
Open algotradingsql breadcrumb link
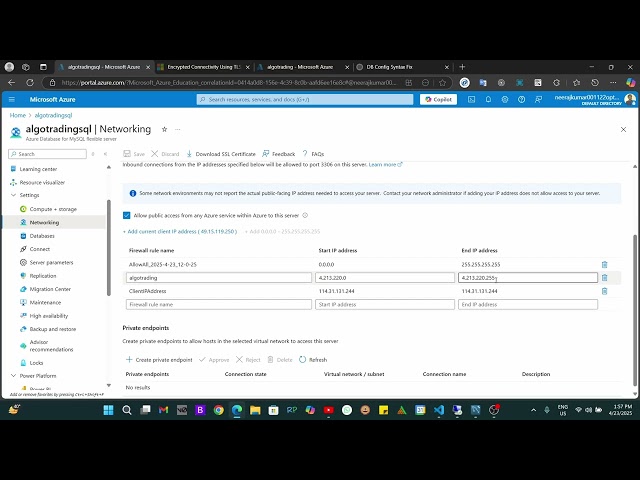53,115
